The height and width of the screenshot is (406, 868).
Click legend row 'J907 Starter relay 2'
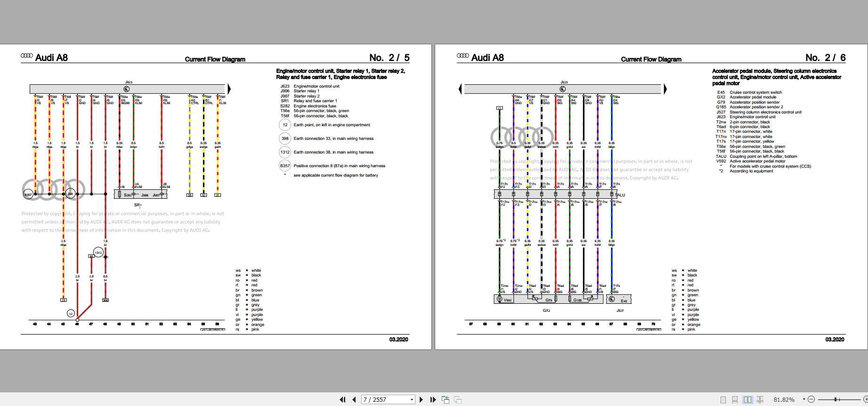(x=300, y=96)
